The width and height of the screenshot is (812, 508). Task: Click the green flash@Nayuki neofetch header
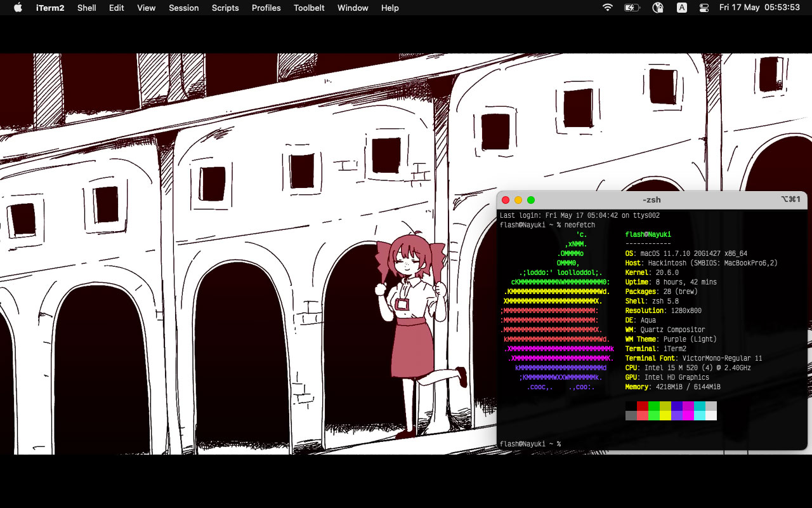tap(648, 235)
